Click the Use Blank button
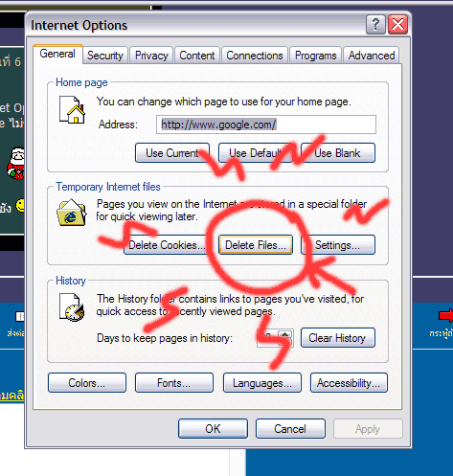Image resolution: width=453 pixels, height=476 pixels. (338, 153)
